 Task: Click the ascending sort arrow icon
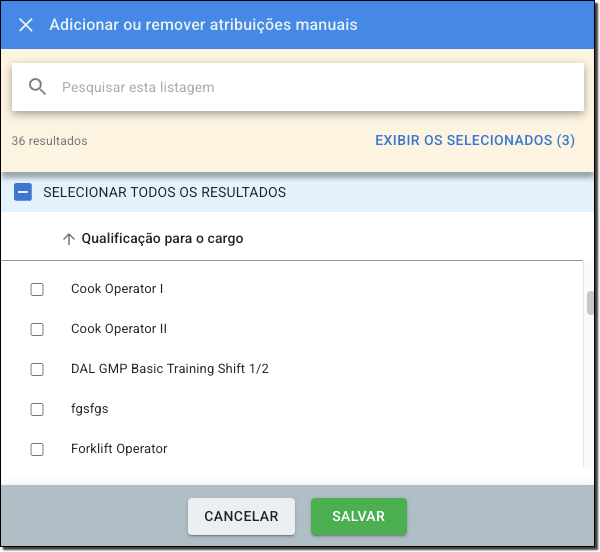click(69, 239)
